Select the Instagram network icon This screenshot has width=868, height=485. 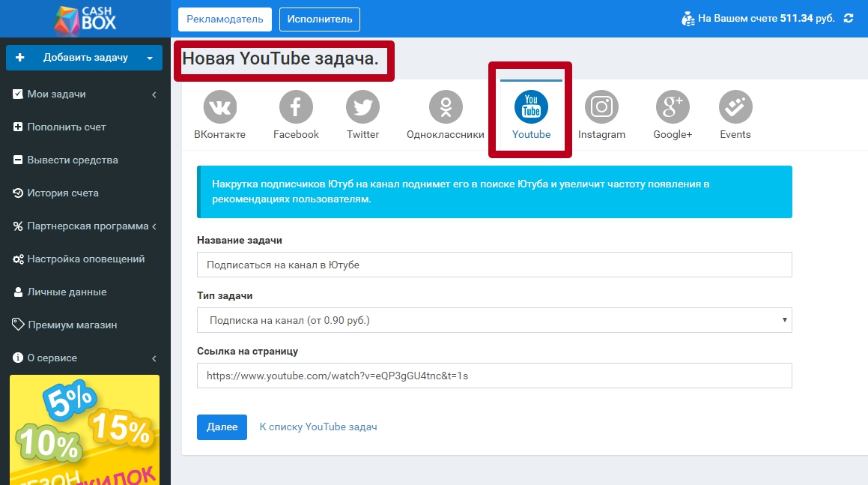click(601, 107)
